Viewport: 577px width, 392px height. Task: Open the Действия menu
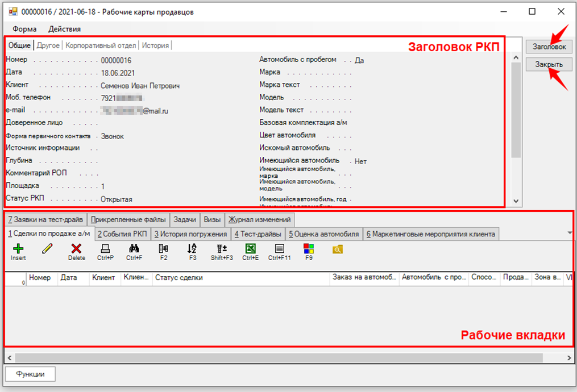[x=64, y=29]
